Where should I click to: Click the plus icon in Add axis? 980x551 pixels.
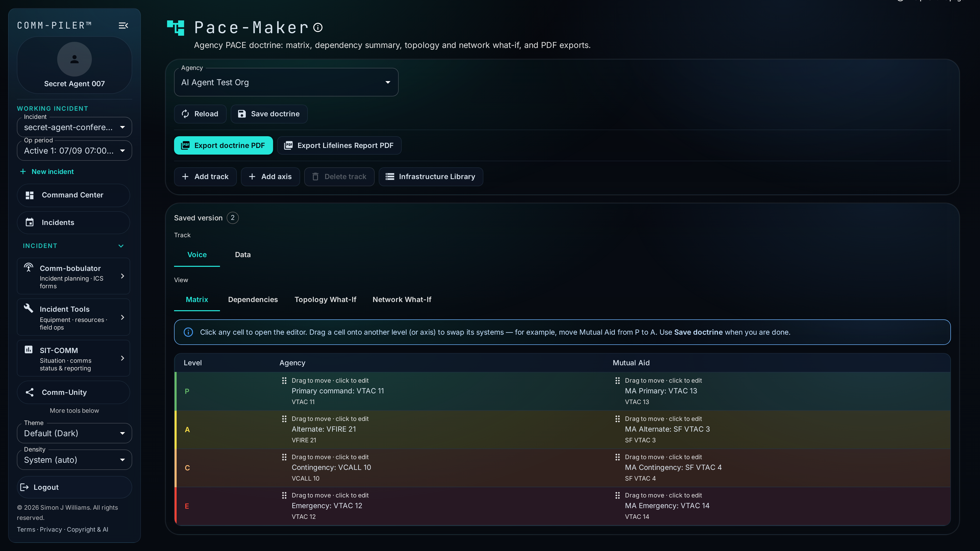click(252, 177)
